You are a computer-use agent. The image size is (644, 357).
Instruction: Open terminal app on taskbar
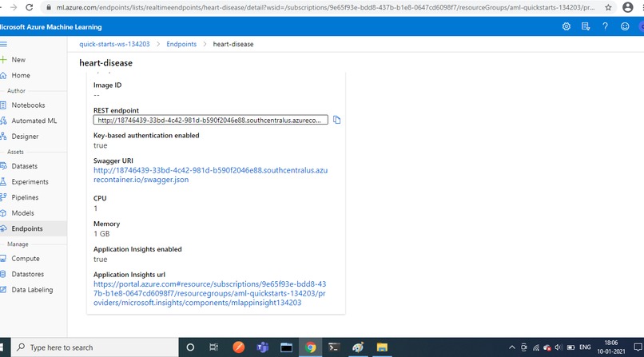pyautogui.click(x=334, y=347)
